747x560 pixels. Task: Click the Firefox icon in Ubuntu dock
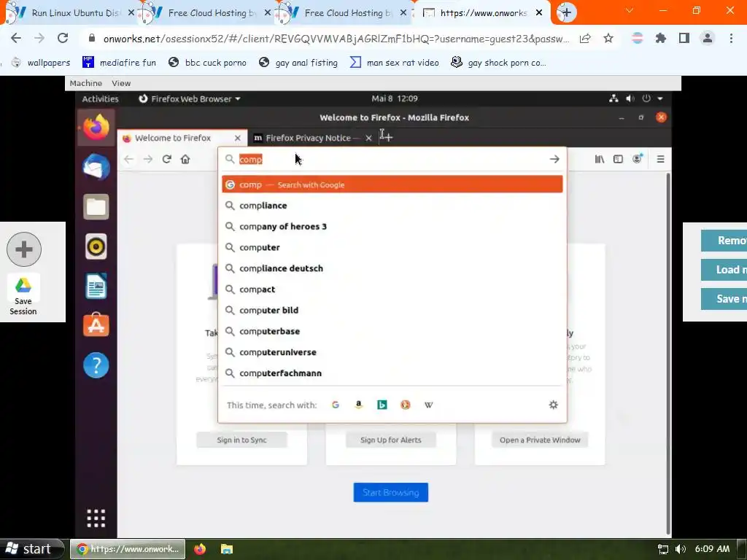(x=96, y=127)
